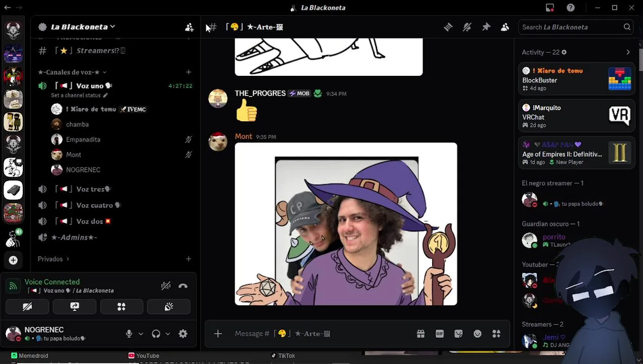Open microphone input options dropdown
Image resolution: width=643 pixels, height=364 pixels.
coord(141,334)
